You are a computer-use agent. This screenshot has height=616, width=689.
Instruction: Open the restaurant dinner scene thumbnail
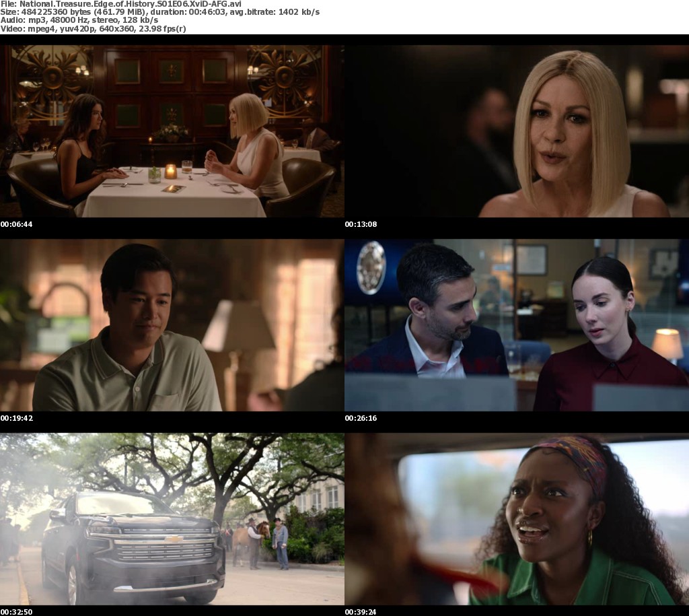click(x=172, y=131)
